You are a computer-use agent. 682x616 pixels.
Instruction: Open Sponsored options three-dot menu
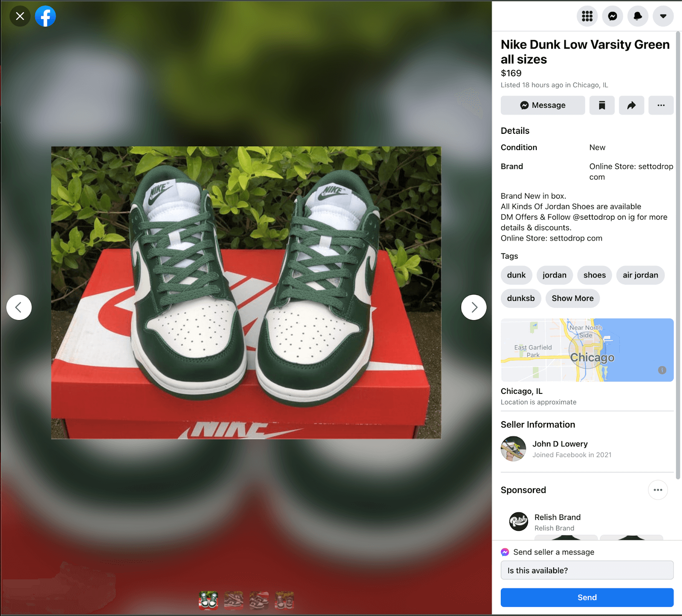658,490
